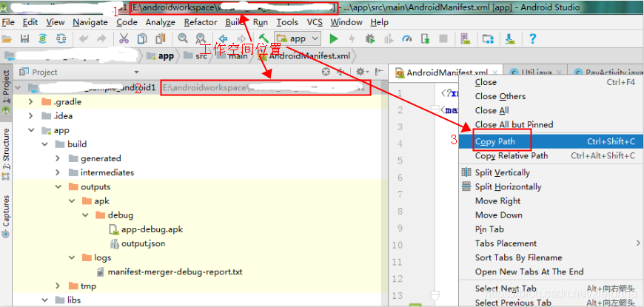Select Copy Path in context menu
The height and width of the screenshot is (307, 644).
point(550,141)
